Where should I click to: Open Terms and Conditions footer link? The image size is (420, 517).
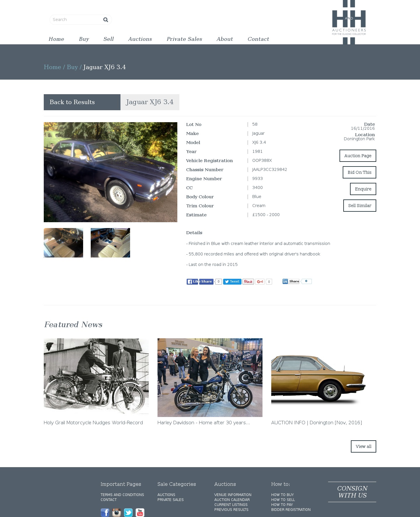click(x=122, y=495)
